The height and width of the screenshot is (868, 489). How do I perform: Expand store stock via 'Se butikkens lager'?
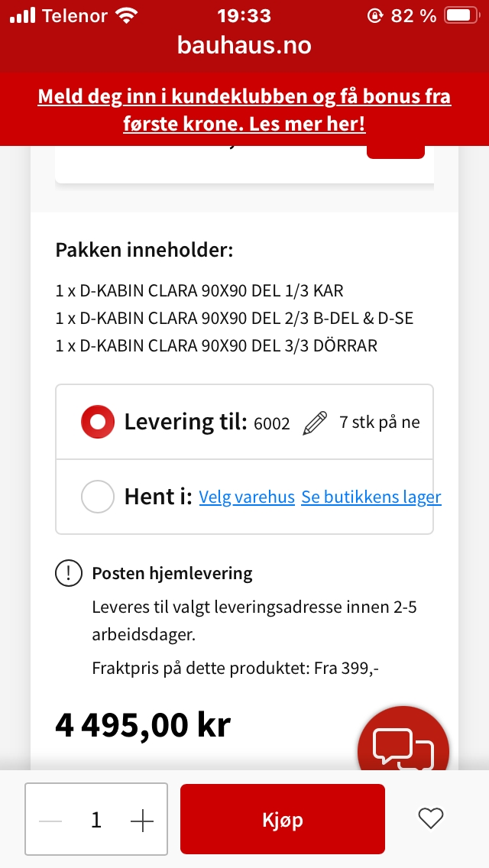click(x=371, y=497)
